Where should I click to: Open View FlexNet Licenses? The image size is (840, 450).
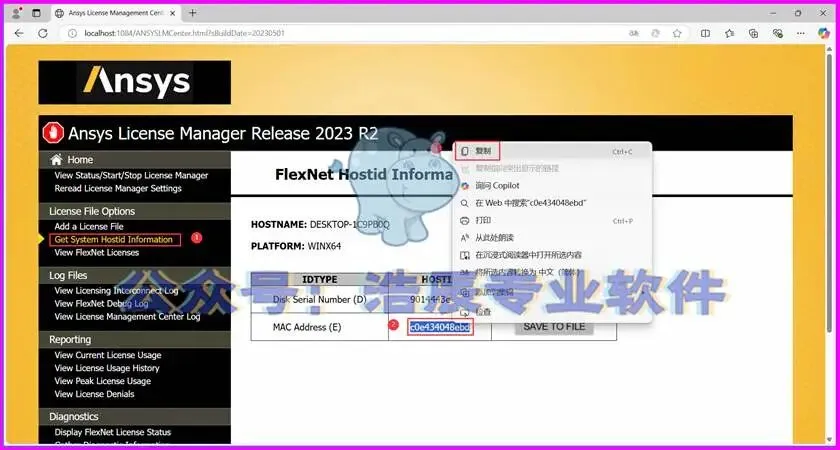(96, 252)
